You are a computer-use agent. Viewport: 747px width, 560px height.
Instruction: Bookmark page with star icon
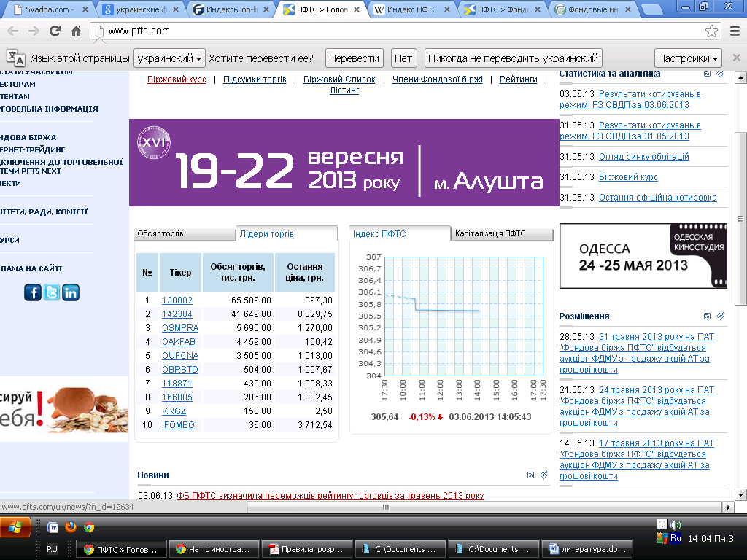pyautogui.click(x=711, y=31)
